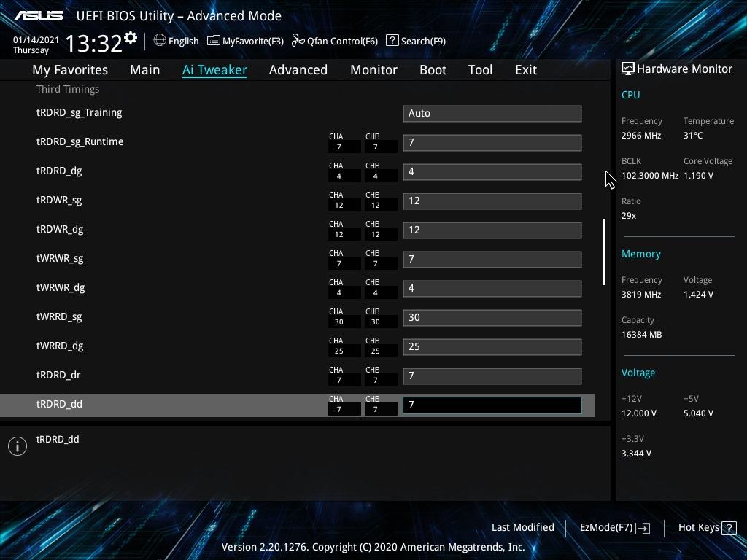The width and height of the screenshot is (747, 560).
Task: Click memory frequency 3819 MHz
Action: click(641, 295)
